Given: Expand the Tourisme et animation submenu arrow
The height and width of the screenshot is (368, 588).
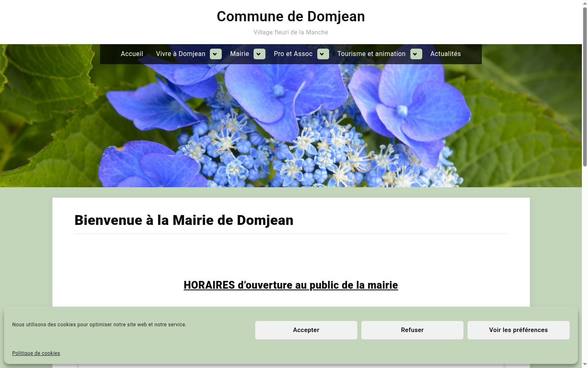Looking at the screenshot, I should point(416,54).
